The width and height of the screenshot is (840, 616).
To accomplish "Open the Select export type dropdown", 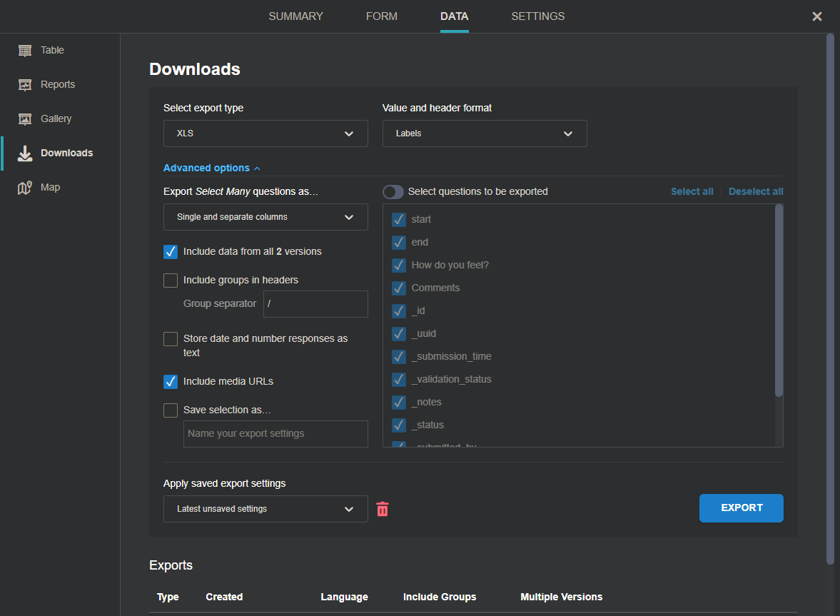I will (x=265, y=133).
